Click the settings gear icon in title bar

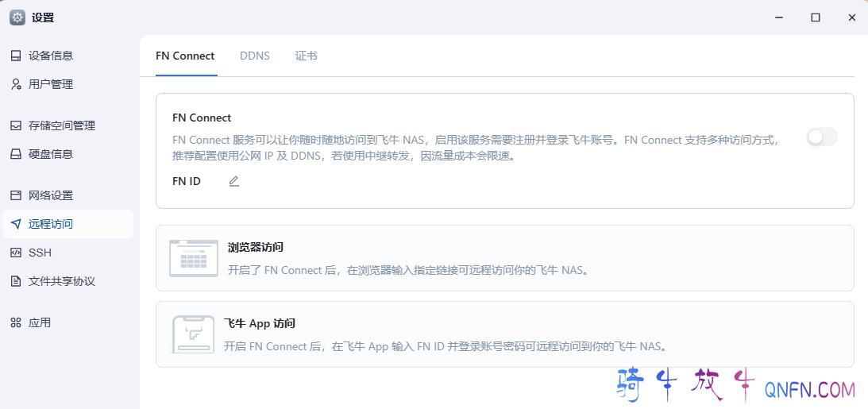tap(17, 17)
